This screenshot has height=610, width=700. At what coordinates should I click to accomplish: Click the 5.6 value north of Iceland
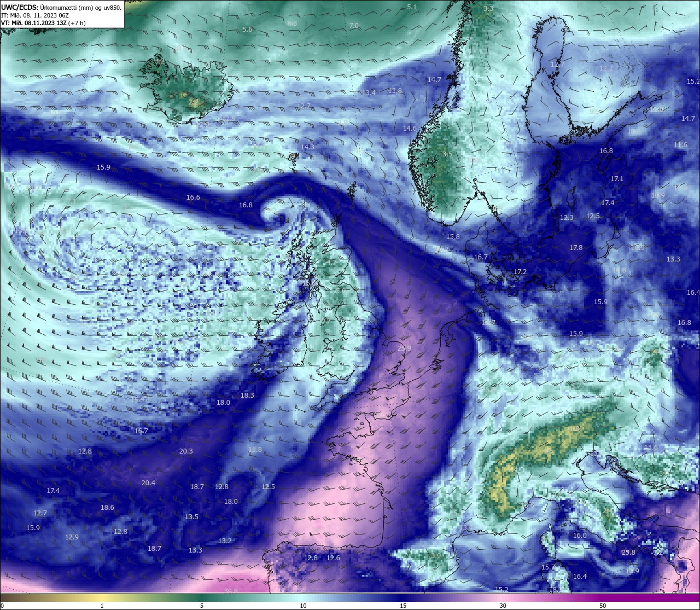247,30
